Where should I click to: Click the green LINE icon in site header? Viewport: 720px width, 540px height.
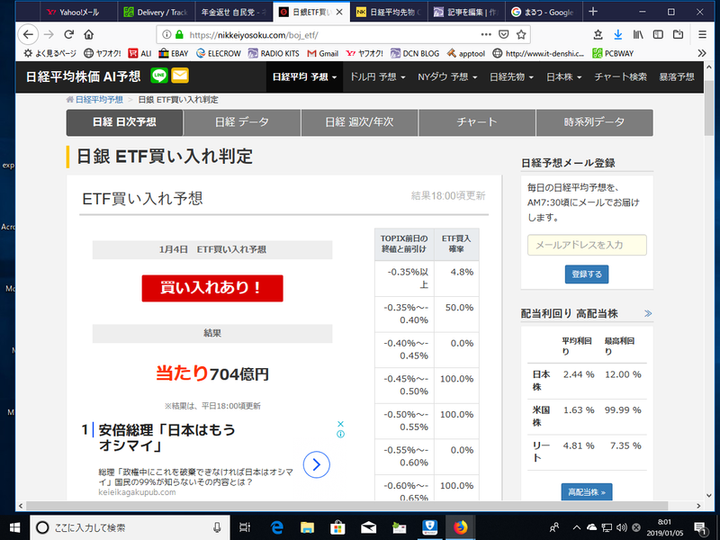click(x=159, y=76)
